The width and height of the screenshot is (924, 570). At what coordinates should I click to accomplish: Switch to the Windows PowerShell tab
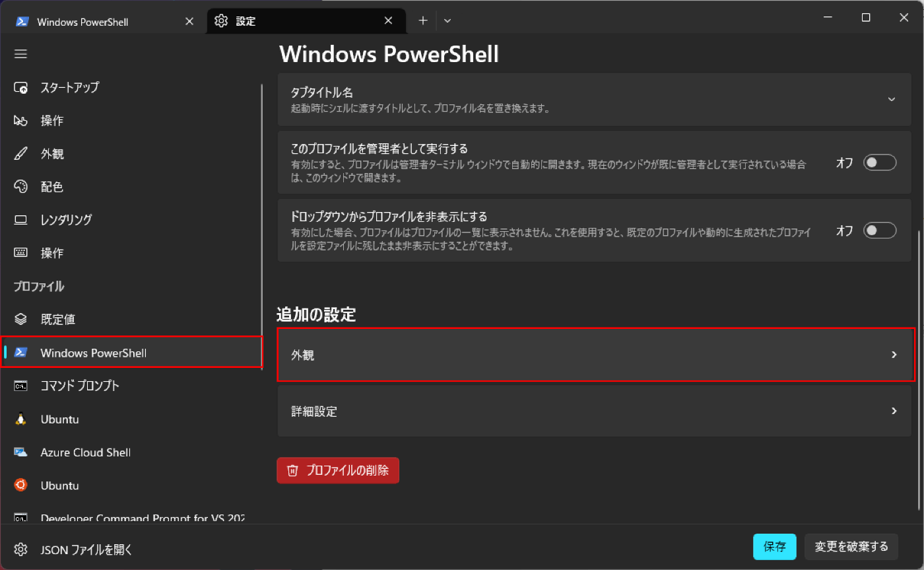[x=104, y=21]
